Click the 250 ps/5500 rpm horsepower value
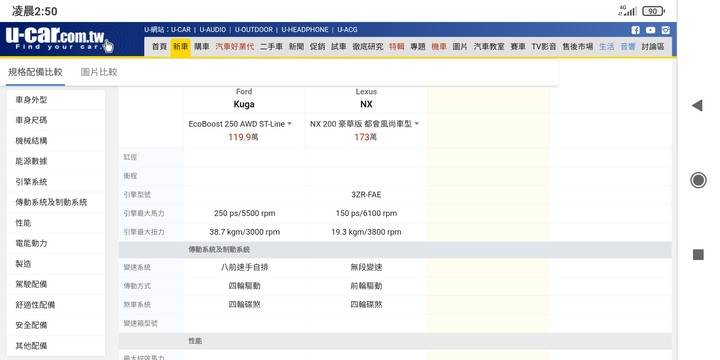This screenshot has height=360, width=720. [244, 214]
